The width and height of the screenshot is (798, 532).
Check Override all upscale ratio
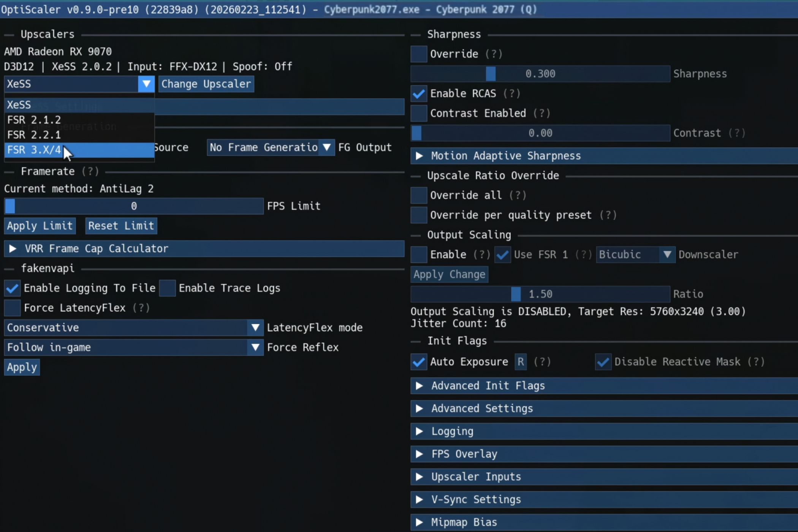point(419,195)
